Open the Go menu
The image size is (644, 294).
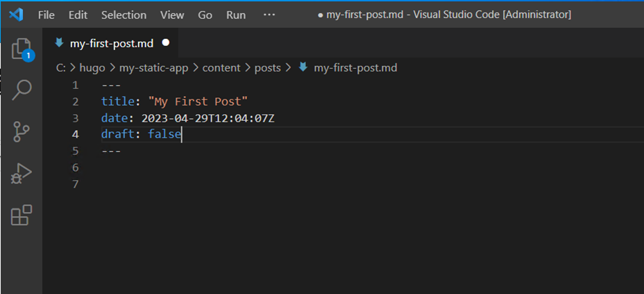(x=205, y=15)
